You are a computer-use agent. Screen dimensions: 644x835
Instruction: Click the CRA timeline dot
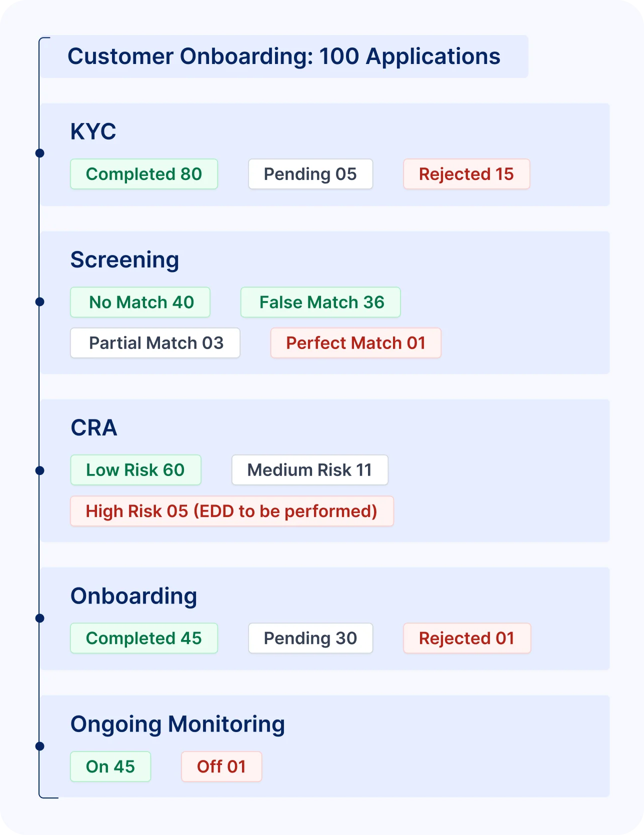pyautogui.click(x=40, y=470)
